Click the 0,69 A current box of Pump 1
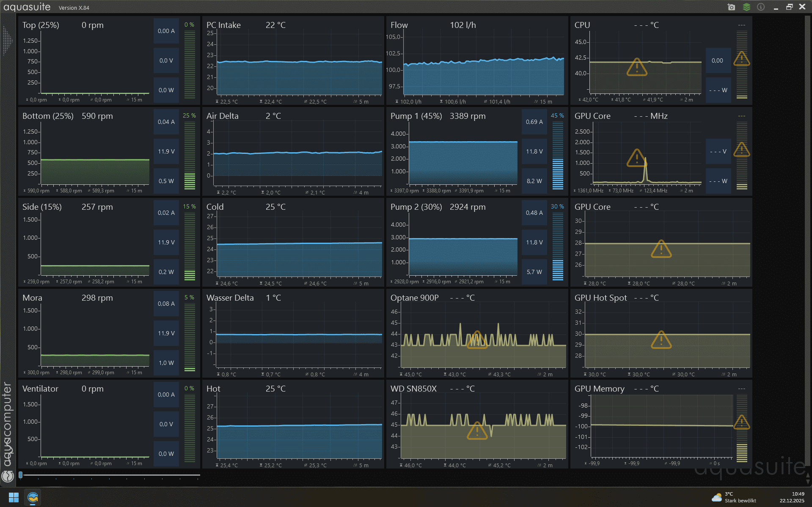The image size is (812, 507). click(534, 122)
